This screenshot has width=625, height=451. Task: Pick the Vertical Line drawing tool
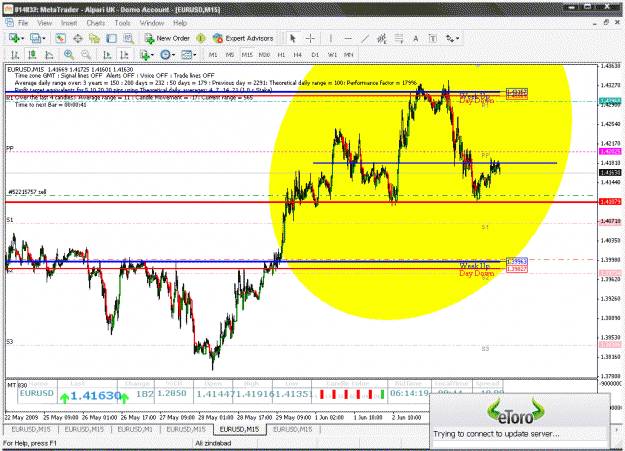[330, 38]
